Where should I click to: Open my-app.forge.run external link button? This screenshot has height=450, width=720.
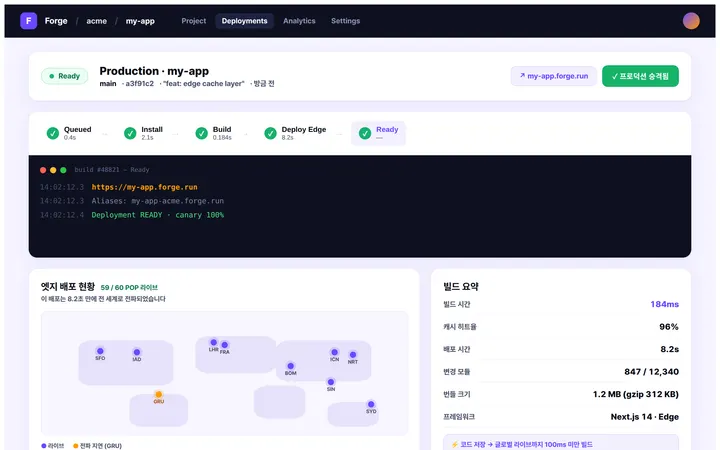click(554, 76)
